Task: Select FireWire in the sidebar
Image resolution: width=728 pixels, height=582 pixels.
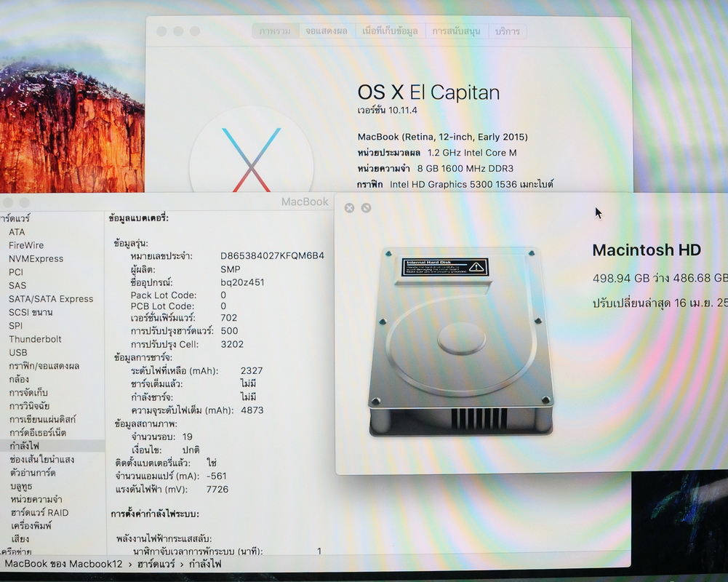Action: click(x=26, y=245)
